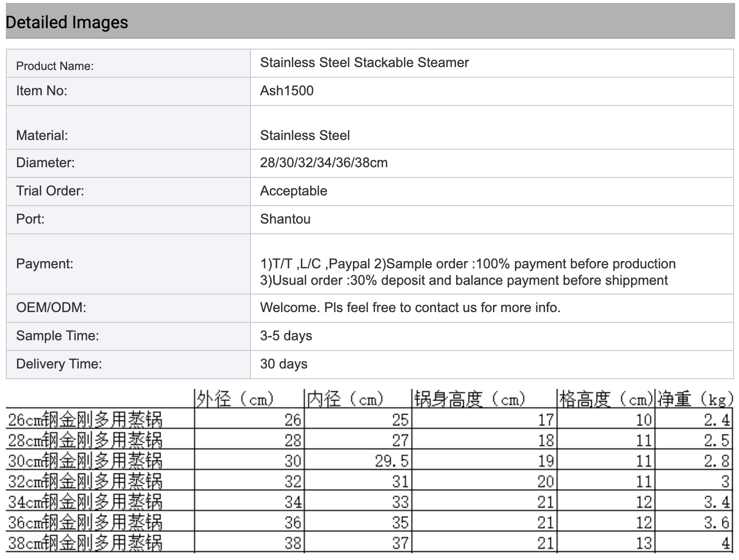This screenshot has height=560, width=739.
Task: Select the 38cm钢金刚多用蒸锅 row name
Action: [x=85, y=542]
